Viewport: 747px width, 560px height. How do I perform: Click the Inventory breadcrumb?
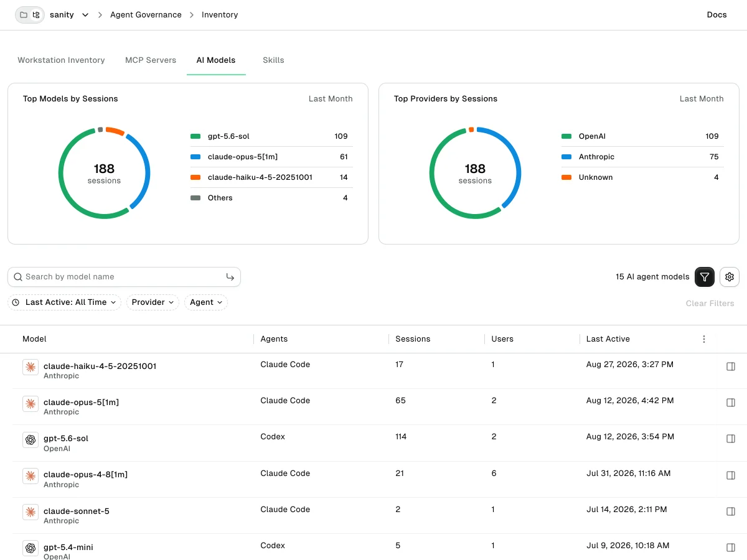(x=220, y=15)
